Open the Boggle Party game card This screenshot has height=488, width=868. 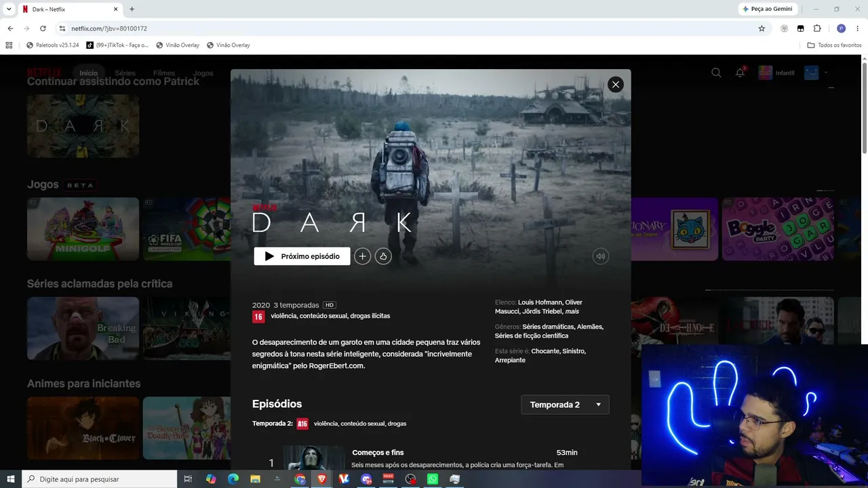(x=777, y=229)
